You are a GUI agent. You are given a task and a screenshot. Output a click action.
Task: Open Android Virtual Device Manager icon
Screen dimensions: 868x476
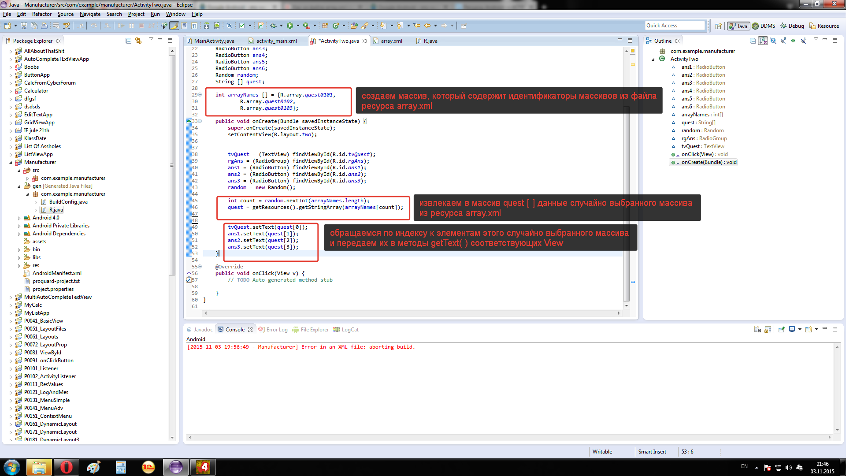point(217,26)
